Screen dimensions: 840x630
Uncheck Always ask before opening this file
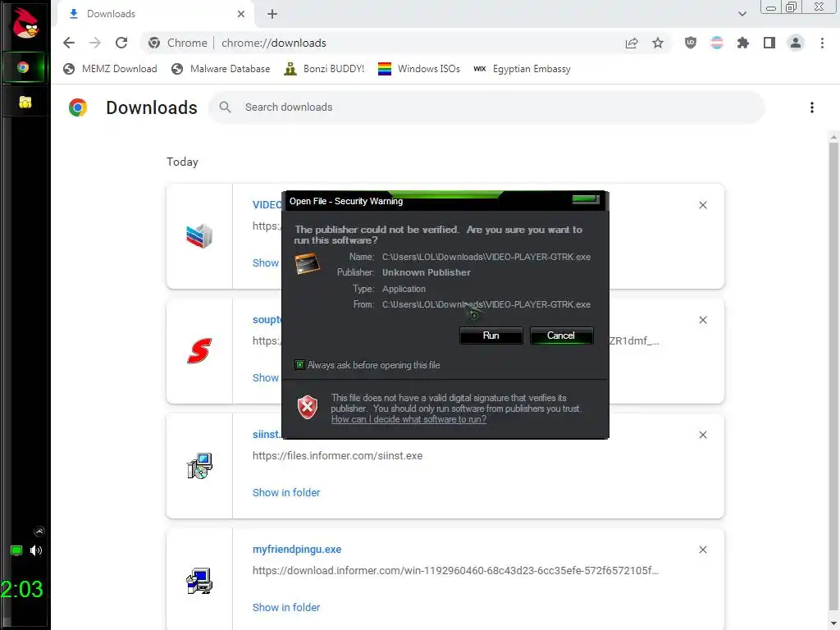click(x=300, y=365)
